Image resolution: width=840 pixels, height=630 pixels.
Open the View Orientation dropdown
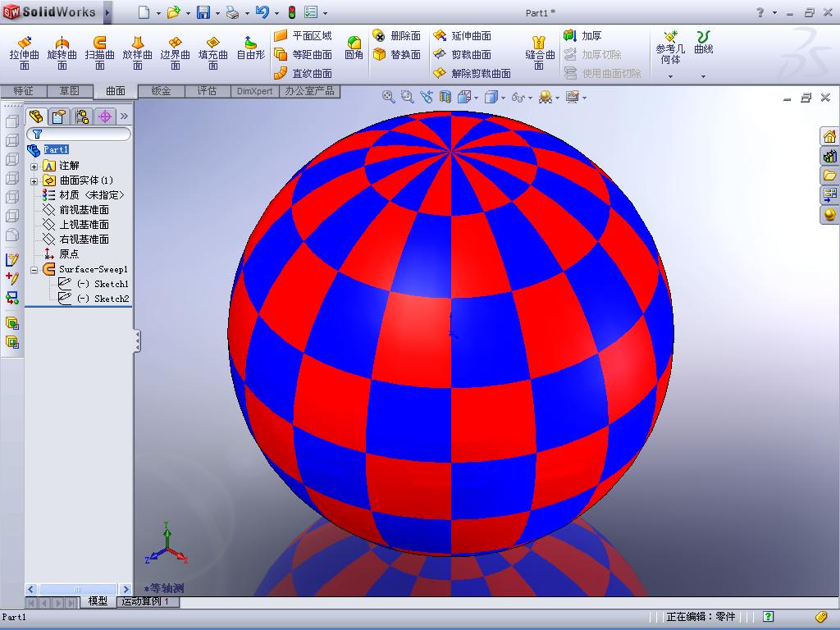click(x=476, y=98)
